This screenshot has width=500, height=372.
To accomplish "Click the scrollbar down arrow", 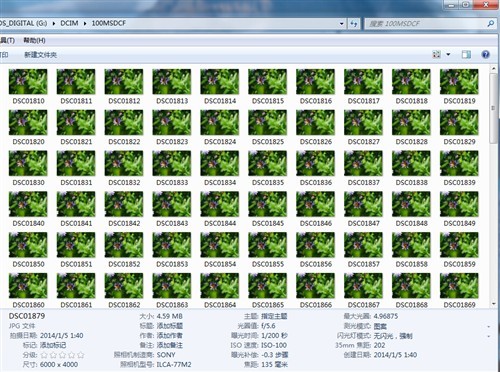I will coord(494,304).
